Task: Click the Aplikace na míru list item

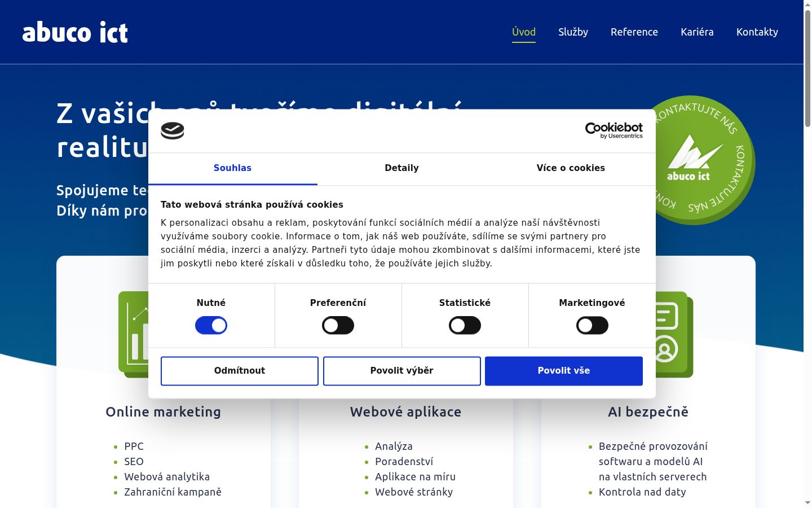Action: (x=416, y=477)
